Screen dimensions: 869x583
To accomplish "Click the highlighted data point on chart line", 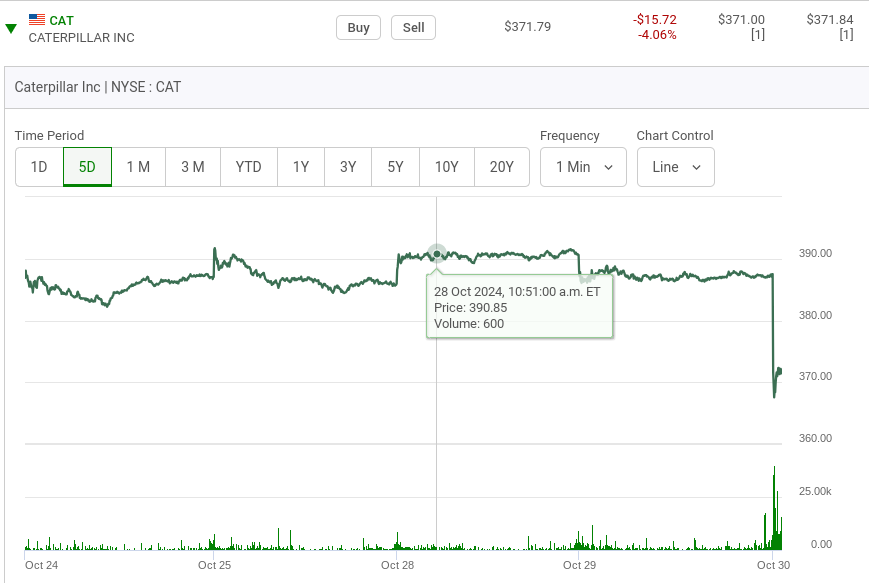I will [437, 254].
